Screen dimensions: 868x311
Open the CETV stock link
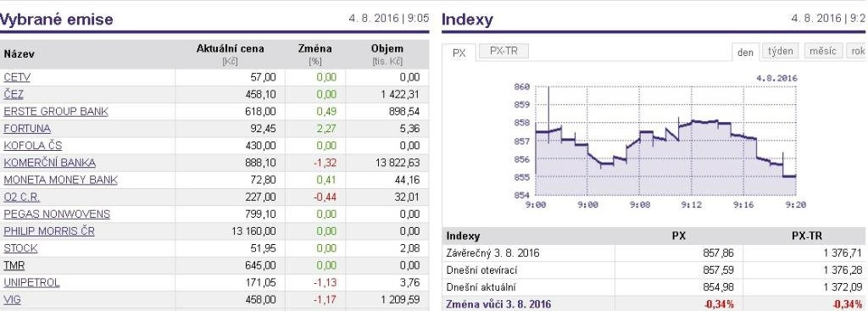(x=17, y=77)
